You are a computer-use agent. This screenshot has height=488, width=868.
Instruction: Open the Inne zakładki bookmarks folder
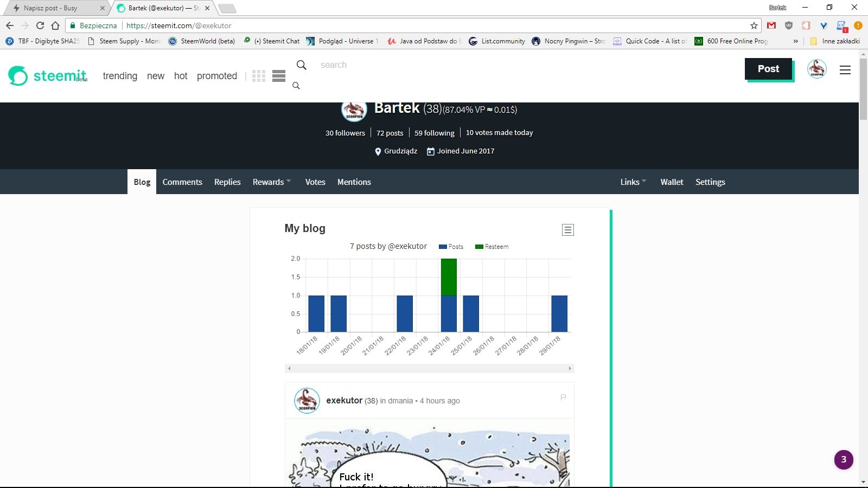(835, 41)
